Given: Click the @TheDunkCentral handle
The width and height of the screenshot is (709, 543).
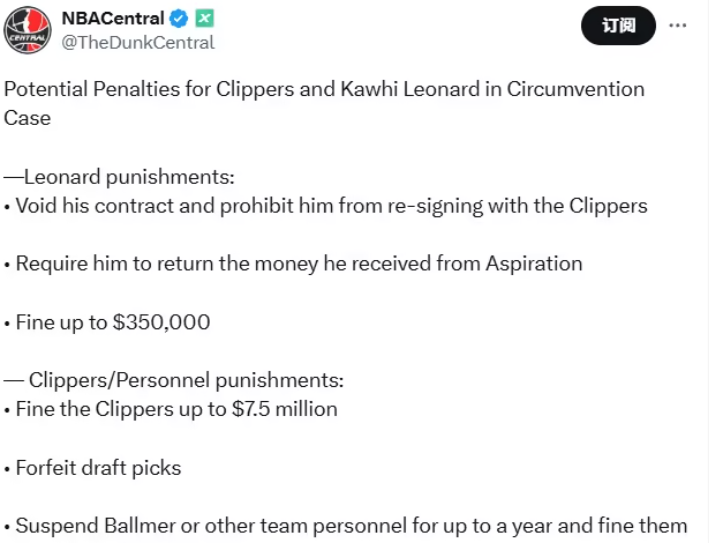Looking at the screenshot, I should [x=138, y=42].
